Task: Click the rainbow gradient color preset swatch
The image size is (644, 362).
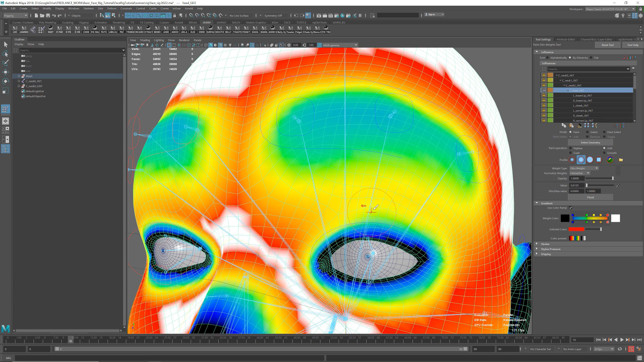Action: pos(577,238)
